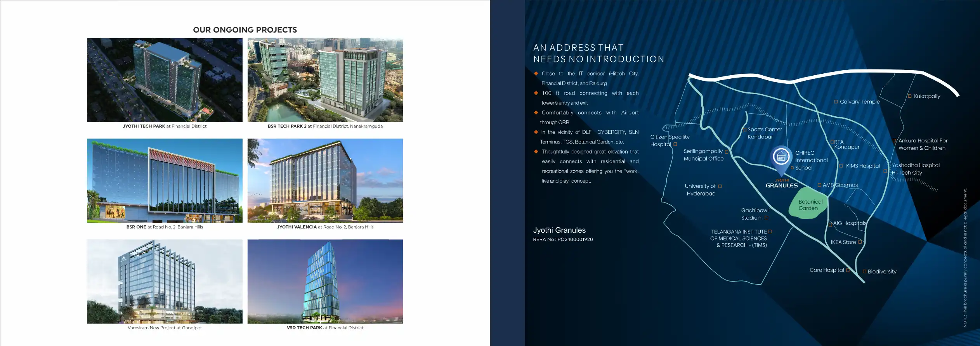Select the IKEA Store map marker
The width and height of the screenshot is (980, 346).
[x=860, y=242]
